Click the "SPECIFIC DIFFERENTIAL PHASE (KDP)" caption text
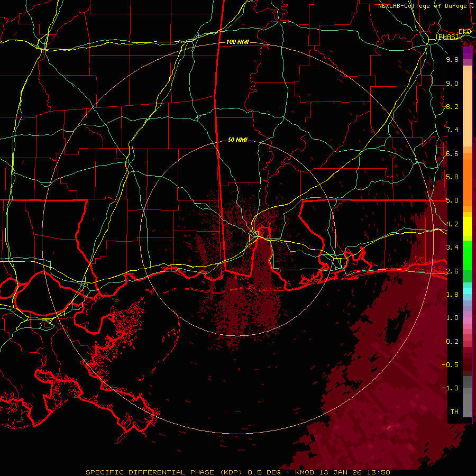Viewport: 476px width, 476px height. [164, 472]
